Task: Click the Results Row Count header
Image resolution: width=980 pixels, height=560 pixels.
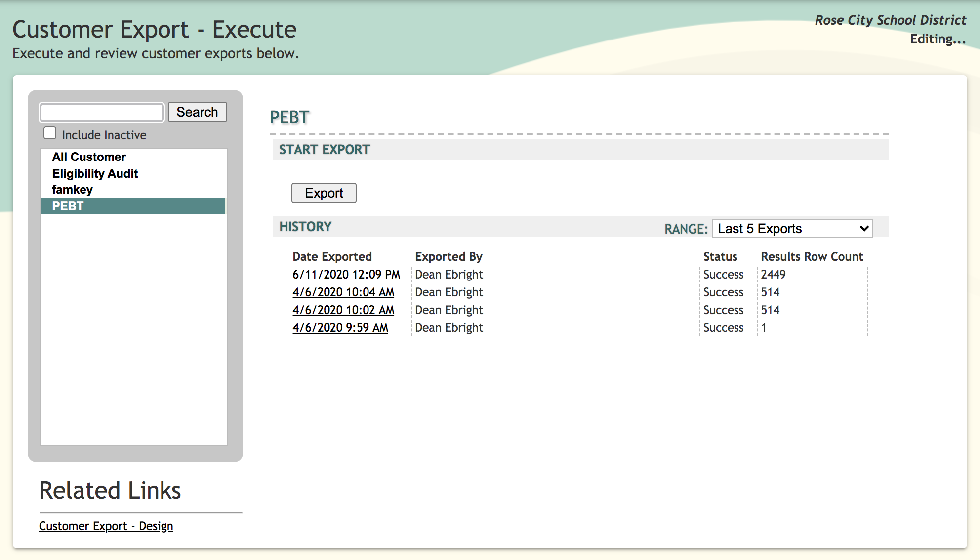Action: click(812, 257)
